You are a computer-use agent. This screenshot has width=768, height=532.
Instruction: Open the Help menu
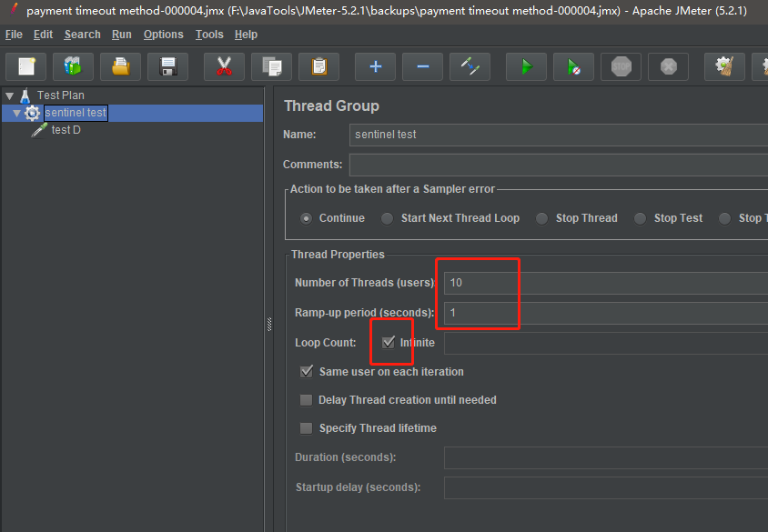point(246,35)
